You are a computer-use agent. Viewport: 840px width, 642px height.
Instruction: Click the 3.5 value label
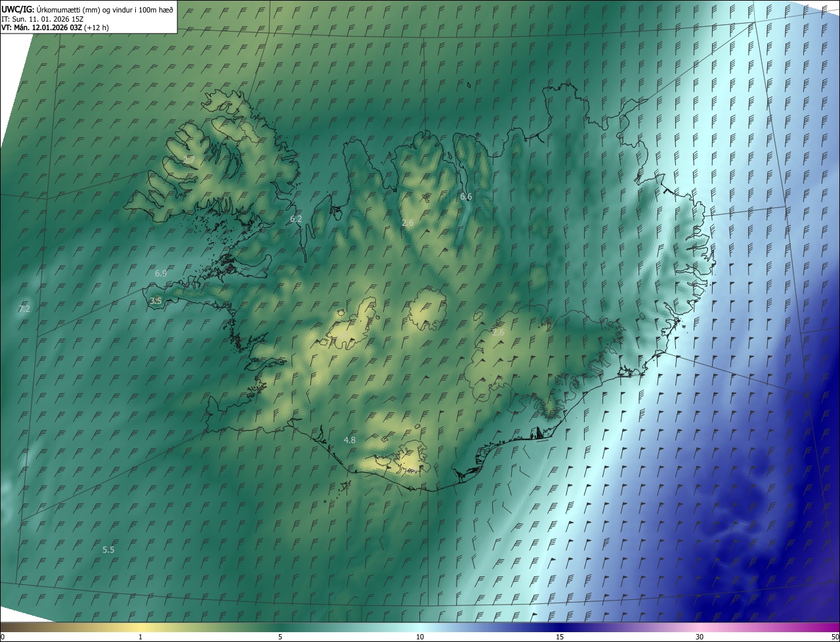tap(156, 301)
